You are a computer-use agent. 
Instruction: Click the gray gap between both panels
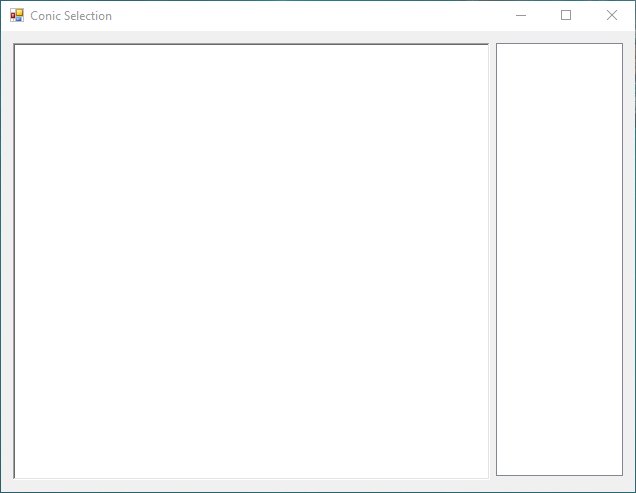tap(492, 260)
